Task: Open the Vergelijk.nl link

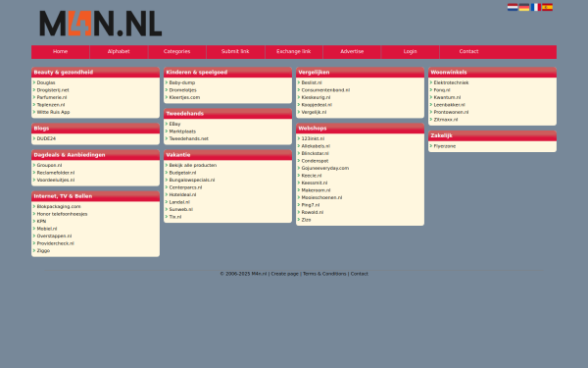Action: click(314, 112)
